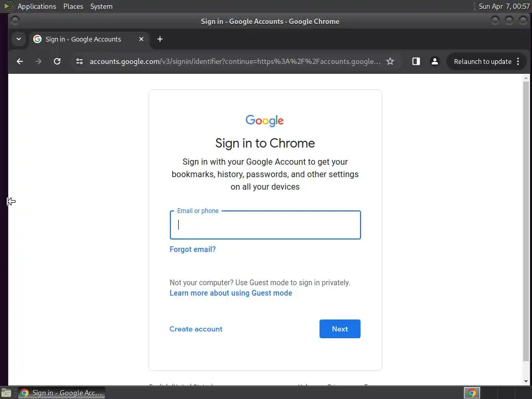The image size is (532, 399).
Task: Click the date and time clock
Action: (x=504, y=6)
